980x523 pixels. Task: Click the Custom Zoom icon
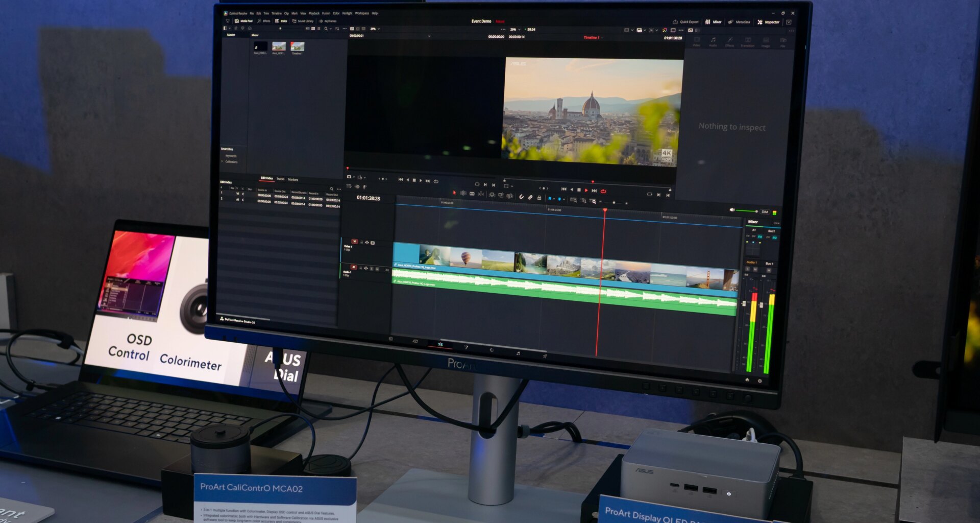(x=593, y=201)
